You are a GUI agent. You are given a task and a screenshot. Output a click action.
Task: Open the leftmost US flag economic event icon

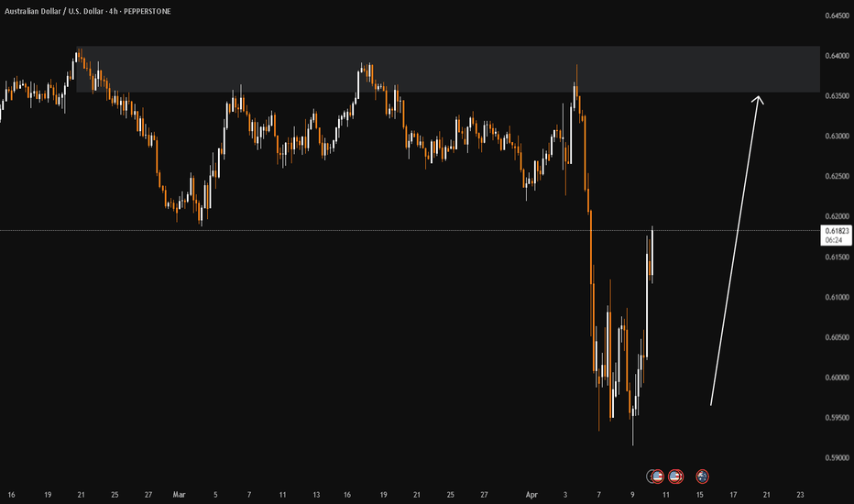pyautogui.click(x=657, y=477)
